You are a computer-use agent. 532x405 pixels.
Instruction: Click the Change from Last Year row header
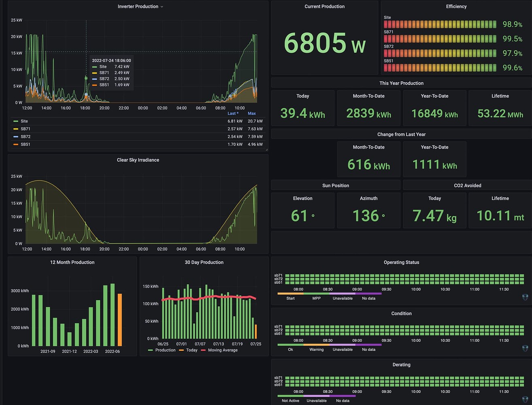coord(401,134)
